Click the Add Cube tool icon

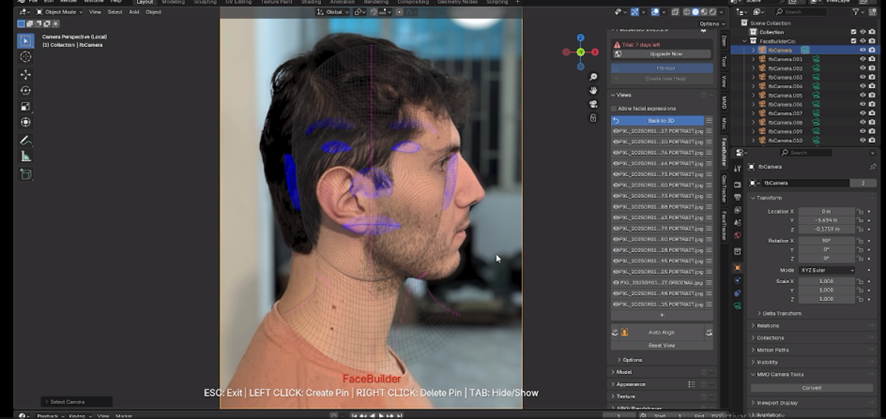click(x=26, y=174)
